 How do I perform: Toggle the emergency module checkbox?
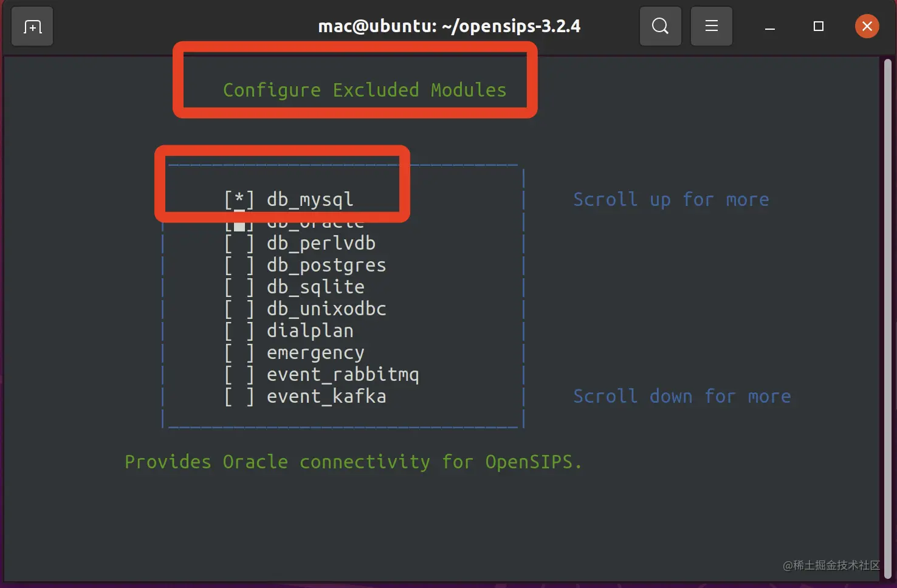[239, 353]
